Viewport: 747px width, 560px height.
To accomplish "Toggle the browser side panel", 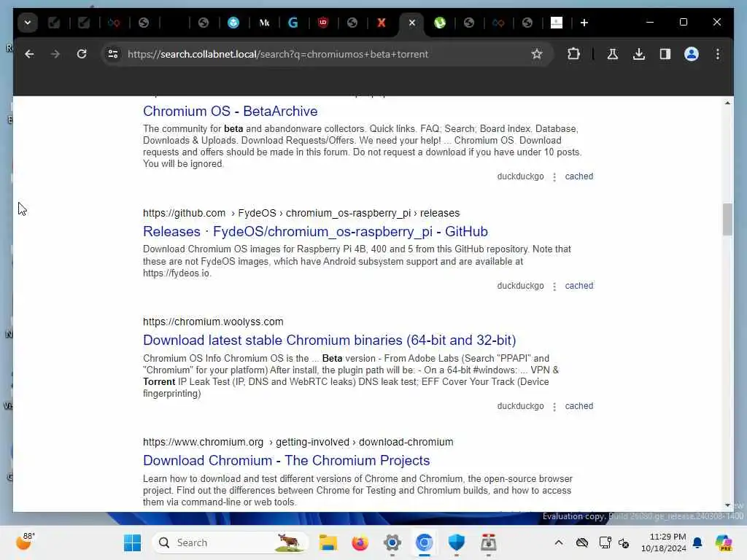I will point(665,54).
